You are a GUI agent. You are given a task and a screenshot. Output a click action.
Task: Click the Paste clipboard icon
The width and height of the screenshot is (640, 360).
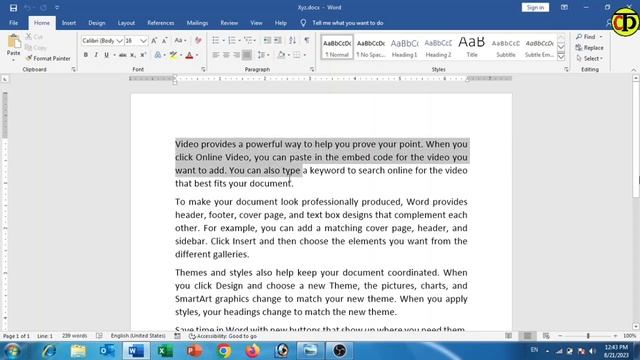pyautogui.click(x=13, y=42)
